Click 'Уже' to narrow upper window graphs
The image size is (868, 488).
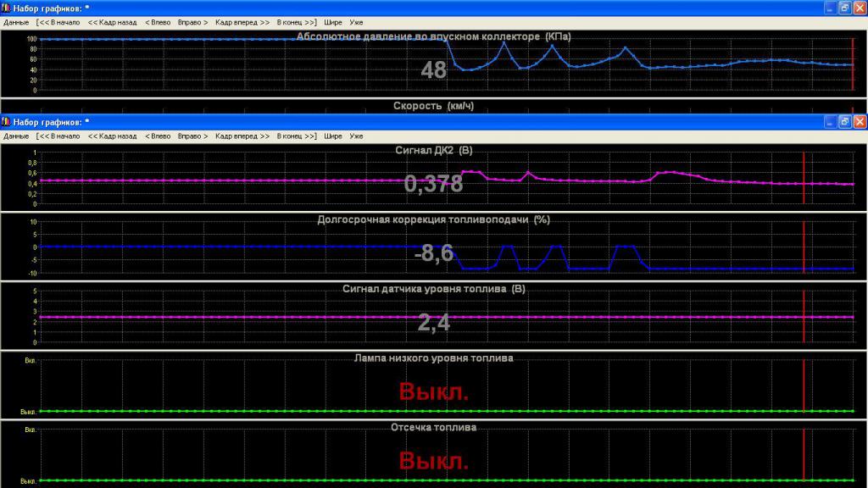tap(356, 22)
